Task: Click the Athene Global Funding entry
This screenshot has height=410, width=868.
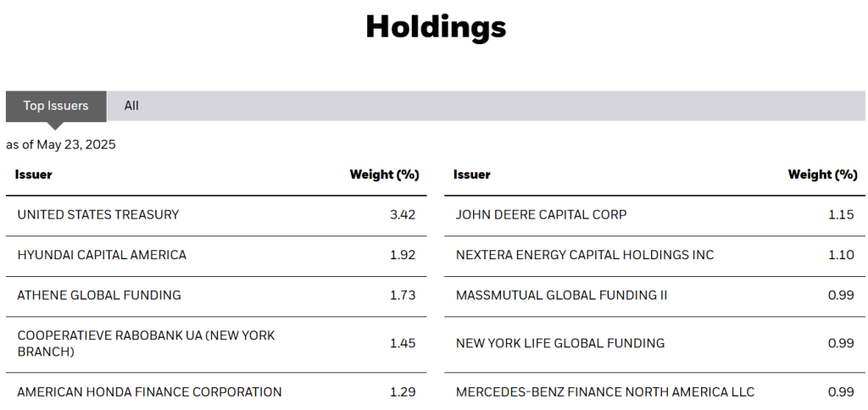Action: point(99,296)
